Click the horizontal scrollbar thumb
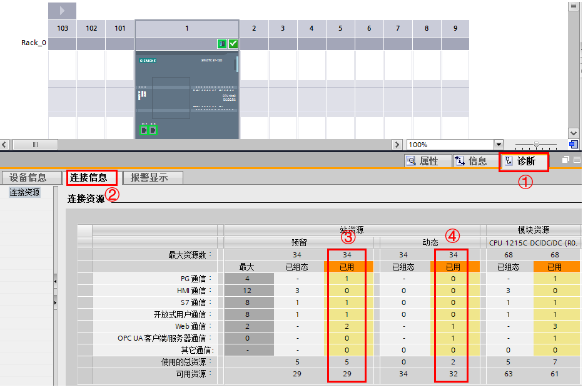Image resolution: width=588 pixels, height=392 pixels. point(35,145)
